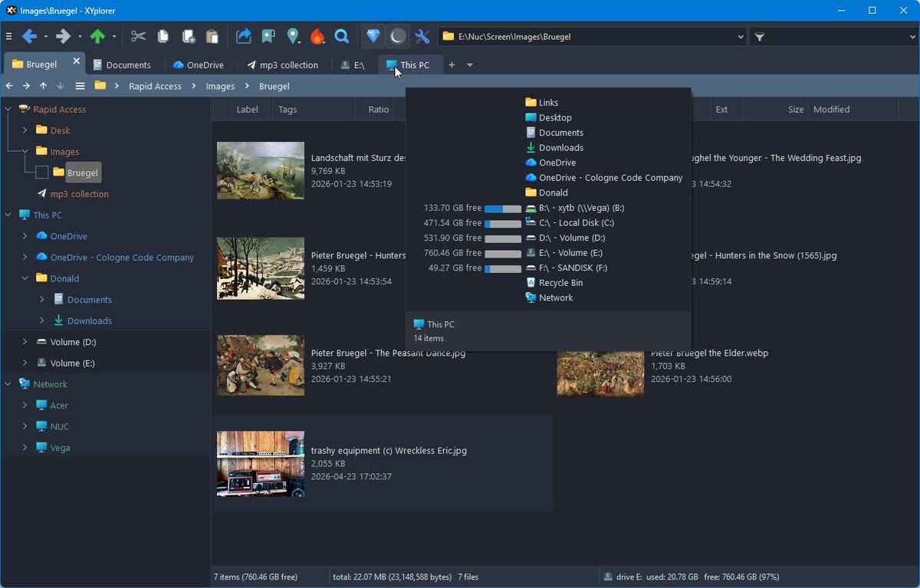920x588 pixels.
Task: Open the flame Hotlist toolbar icon
Action: (x=317, y=36)
